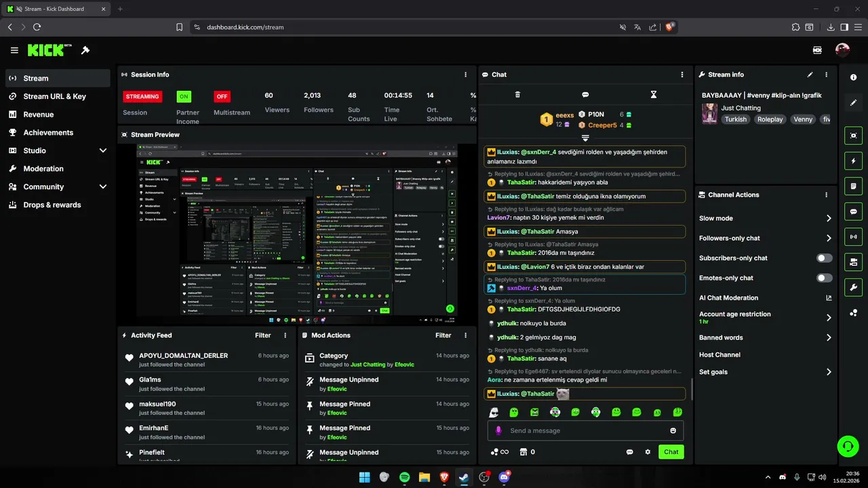
Task: Toggle the chat bubble widget icon in sidebar
Action: click(x=853, y=211)
